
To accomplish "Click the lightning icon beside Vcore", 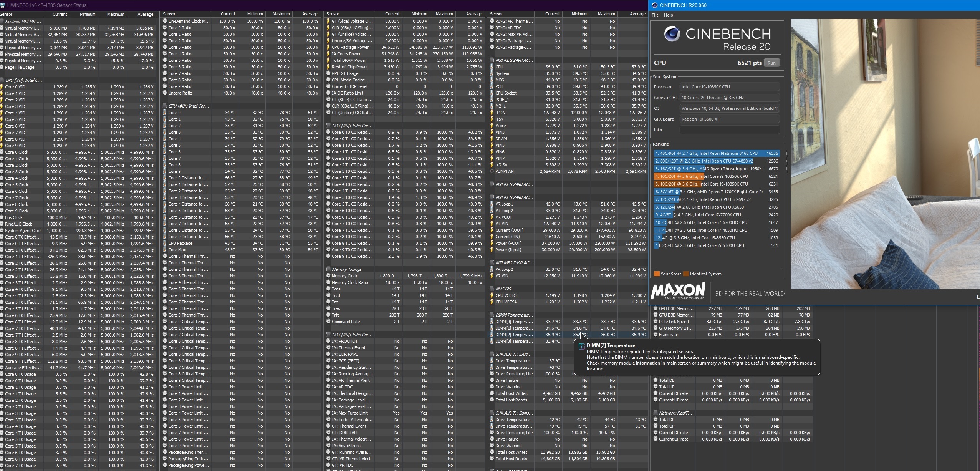I will point(492,126).
